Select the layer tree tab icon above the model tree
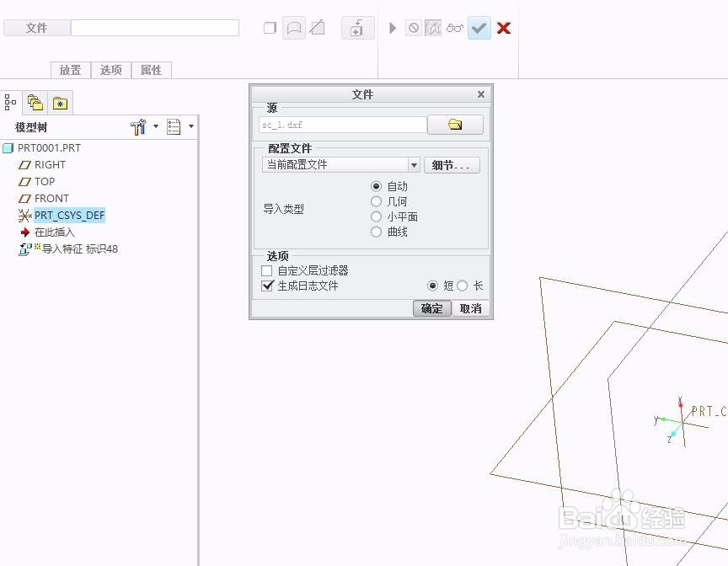Screen dimensions: 728x566 click(x=35, y=102)
